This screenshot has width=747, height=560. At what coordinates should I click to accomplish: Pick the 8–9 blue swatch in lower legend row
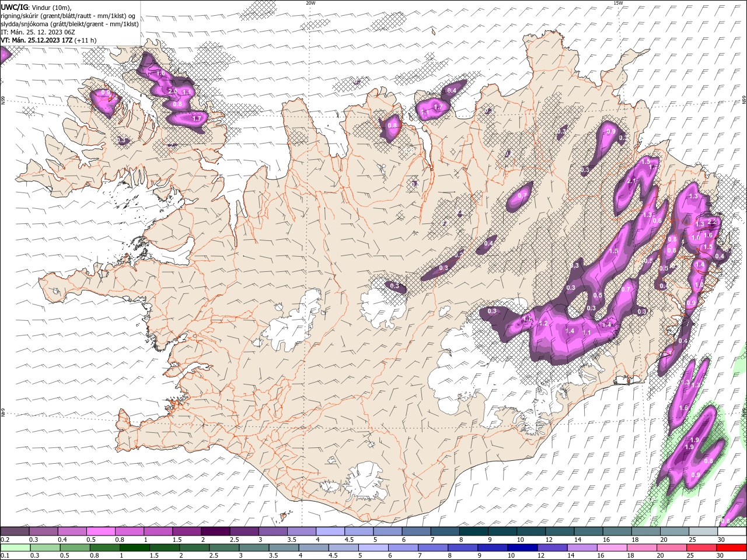(x=463, y=548)
